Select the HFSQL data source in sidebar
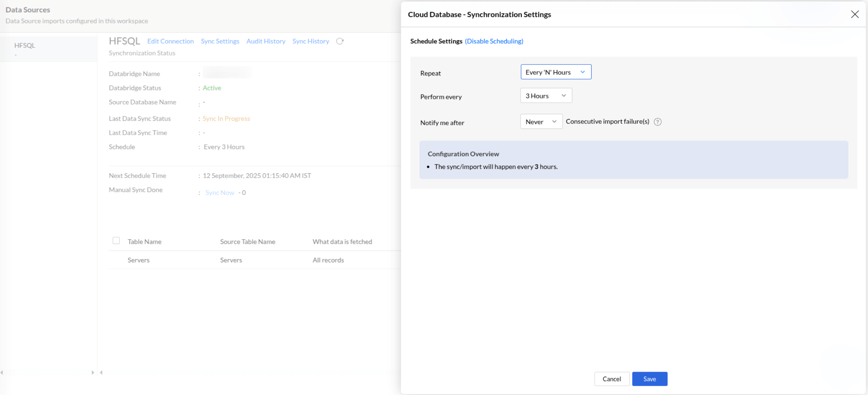868x395 pixels. 25,45
